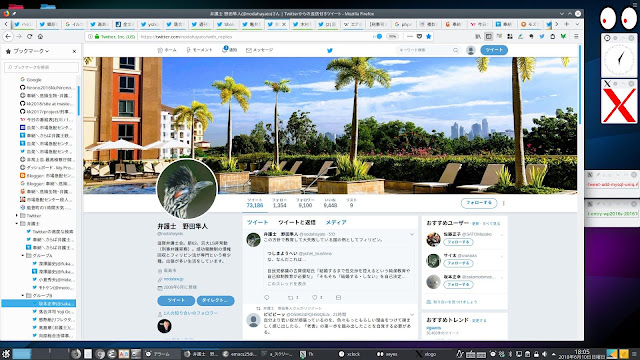Open the taskbar application launcher menu

pyautogui.click(x=6, y=354)
